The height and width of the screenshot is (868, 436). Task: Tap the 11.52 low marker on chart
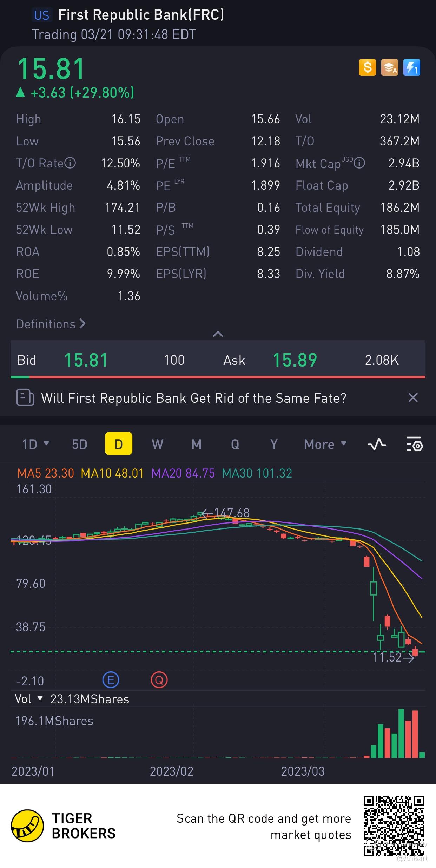coord(393,657)
